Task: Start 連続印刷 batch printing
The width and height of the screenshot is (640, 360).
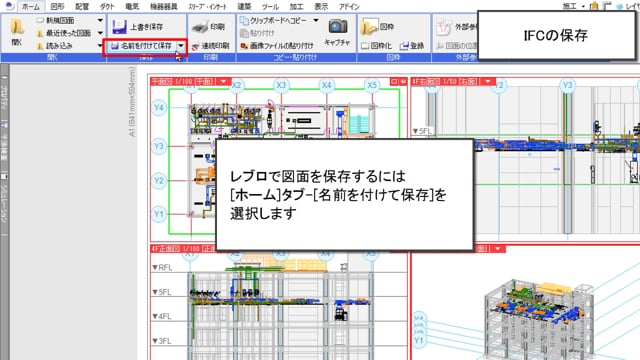Action: [211, 46]
